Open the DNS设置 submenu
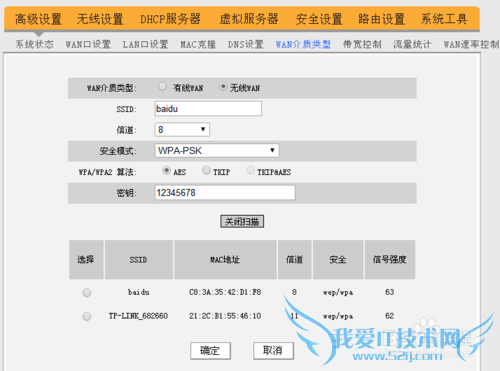Viewport: 500px width, 371px height. (x=246, y=44)
